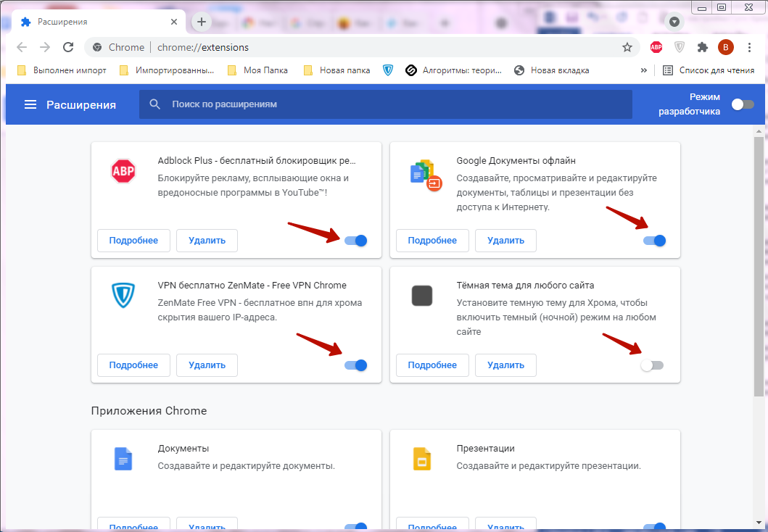Open the ZenMate shield toolbar icon
768x532 pixels.
(680, 47)
